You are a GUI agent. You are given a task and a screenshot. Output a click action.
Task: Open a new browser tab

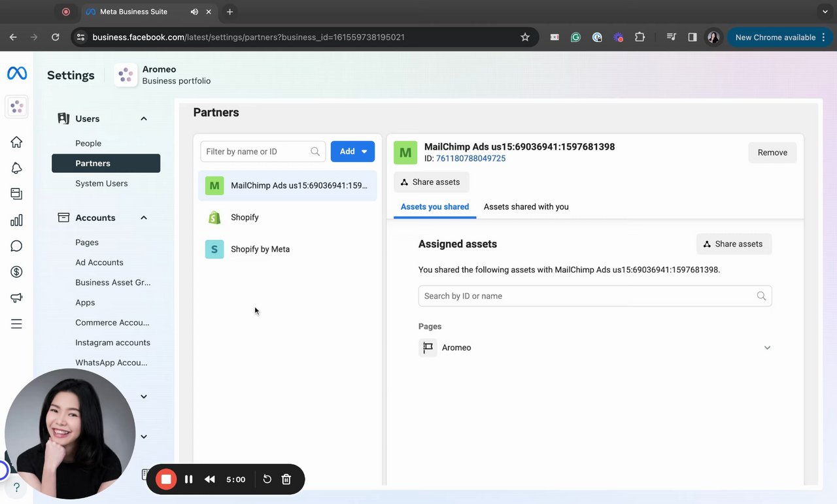click(230, 12)
